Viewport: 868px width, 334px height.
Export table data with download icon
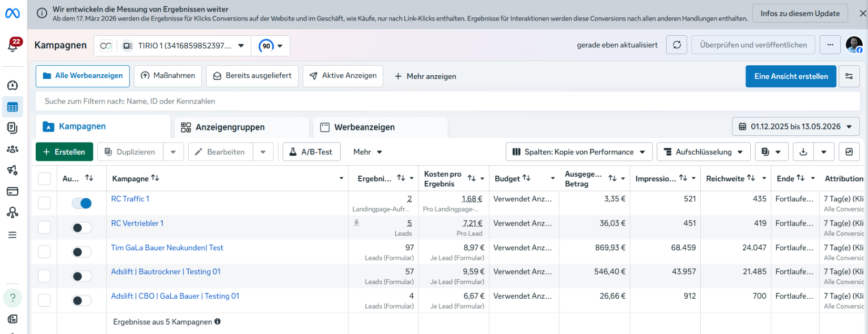click(803, 152)
